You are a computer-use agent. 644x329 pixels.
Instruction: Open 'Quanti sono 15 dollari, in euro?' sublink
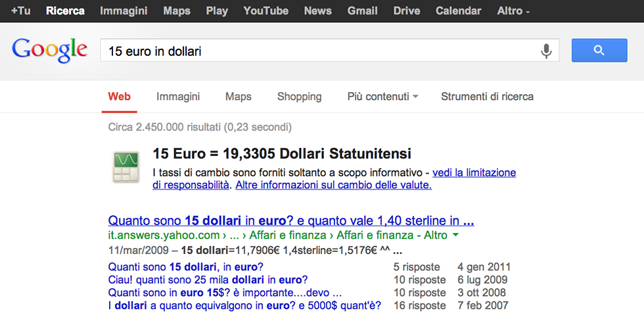[185, 267]
